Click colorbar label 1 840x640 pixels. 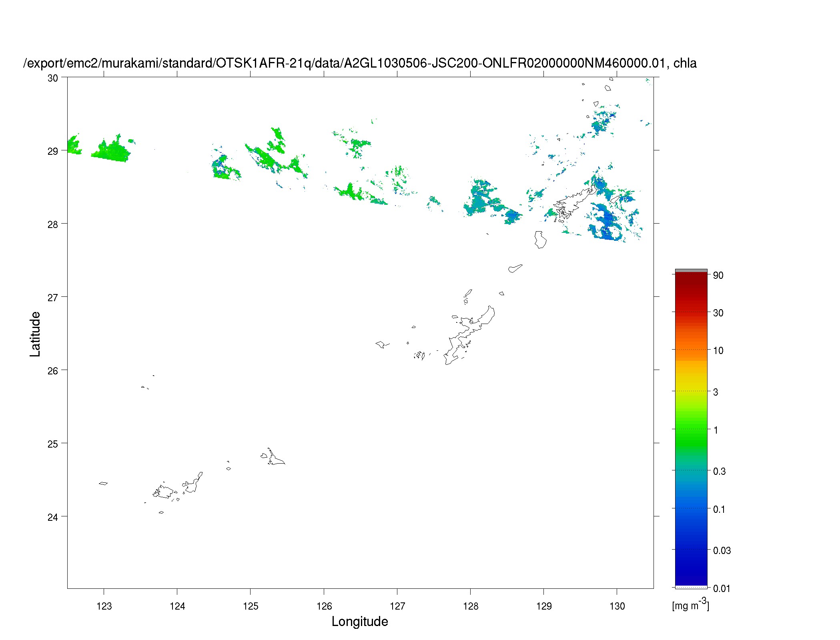coord(716,430)
